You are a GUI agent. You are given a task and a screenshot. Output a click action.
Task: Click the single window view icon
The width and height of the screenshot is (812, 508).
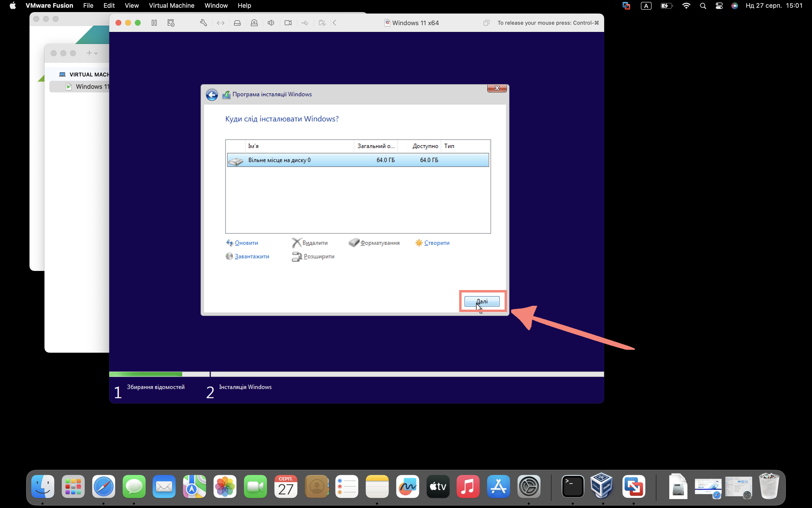click(486, 23)
